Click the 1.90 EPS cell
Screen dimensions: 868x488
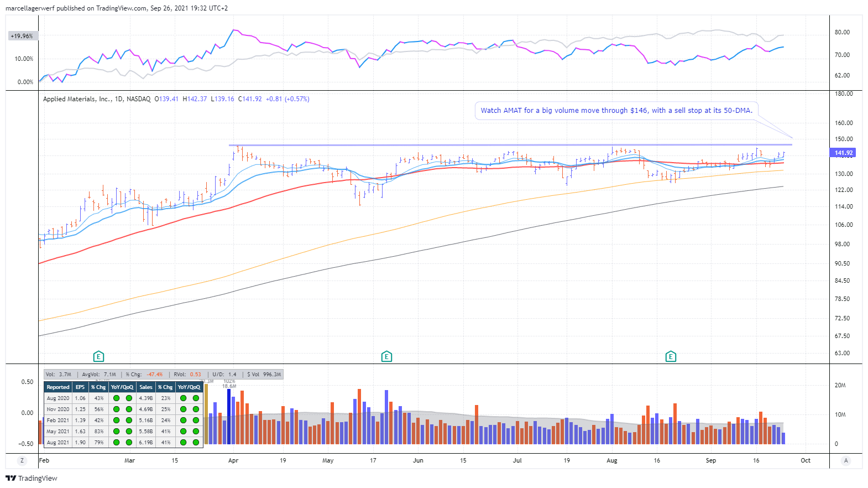80,443
